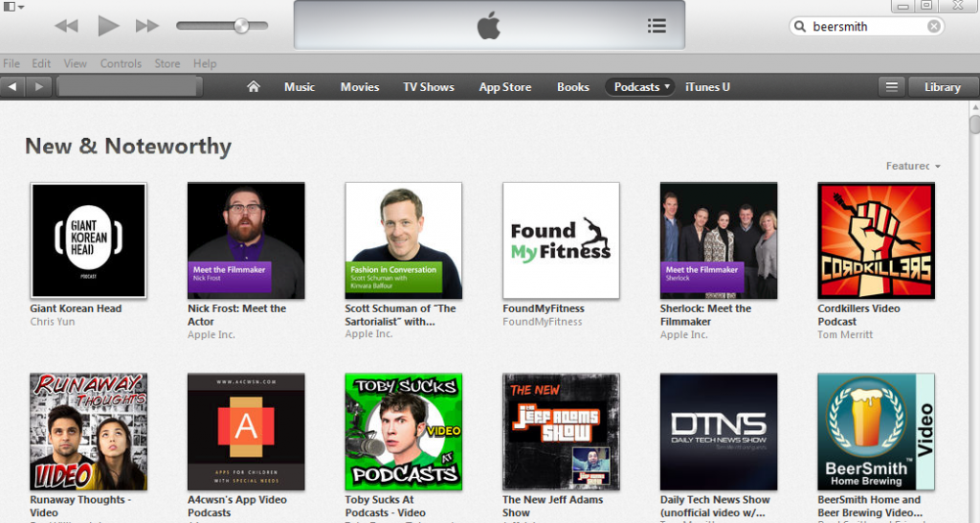Open the Help menu

[205, 63]
